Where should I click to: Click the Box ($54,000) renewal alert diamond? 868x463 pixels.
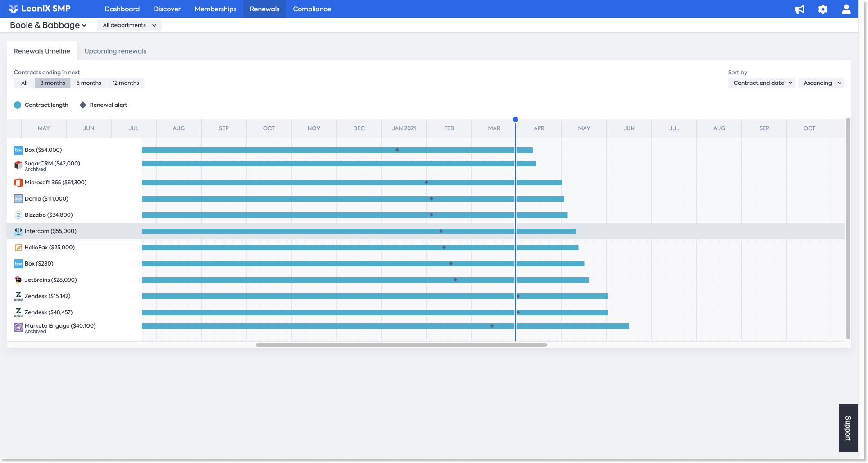(x=397, y=150)
